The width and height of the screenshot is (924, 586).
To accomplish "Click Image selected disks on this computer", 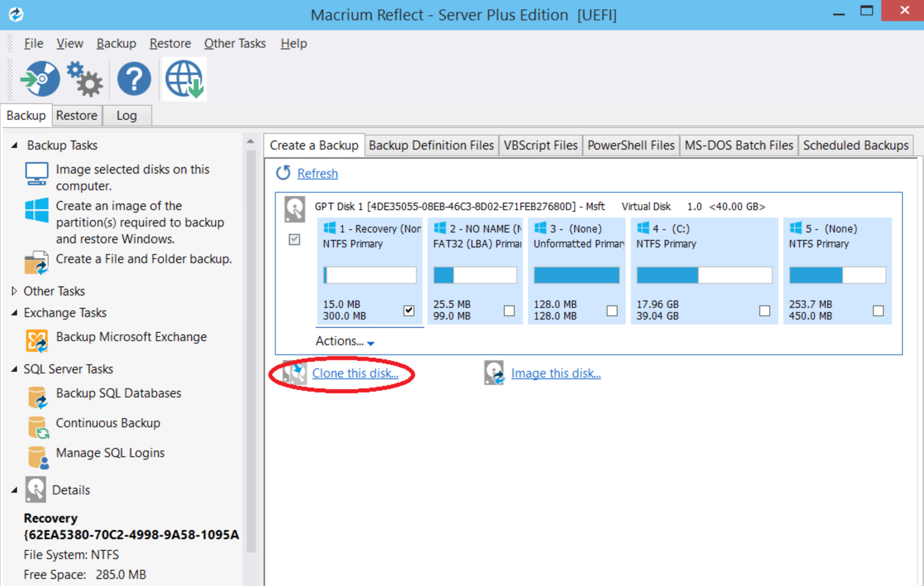I will (133, 177).
